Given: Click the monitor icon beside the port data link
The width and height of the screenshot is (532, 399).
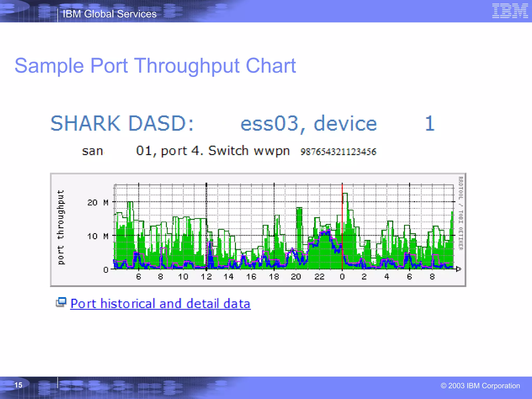Looking at the screenshot, I should pyautogui.click(x=61, y=302).
